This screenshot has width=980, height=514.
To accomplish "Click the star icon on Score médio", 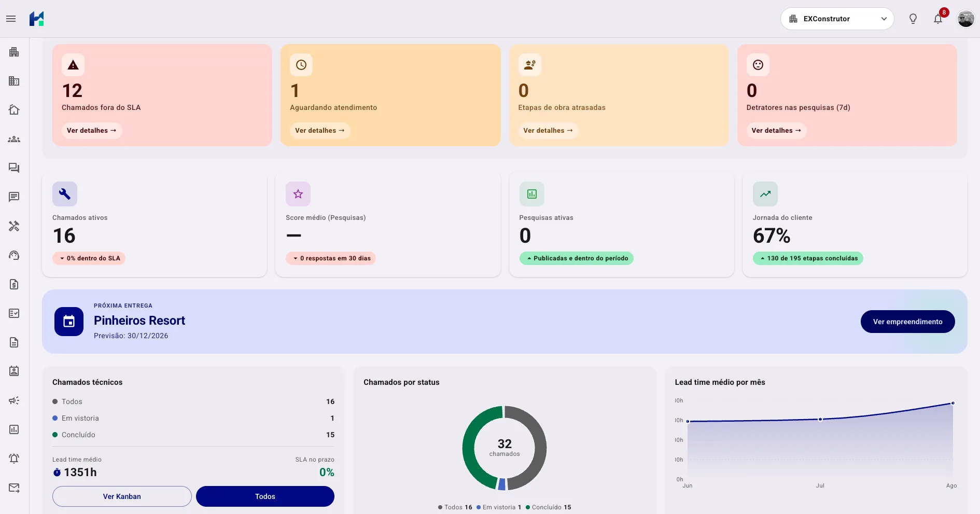I will 298,194.
